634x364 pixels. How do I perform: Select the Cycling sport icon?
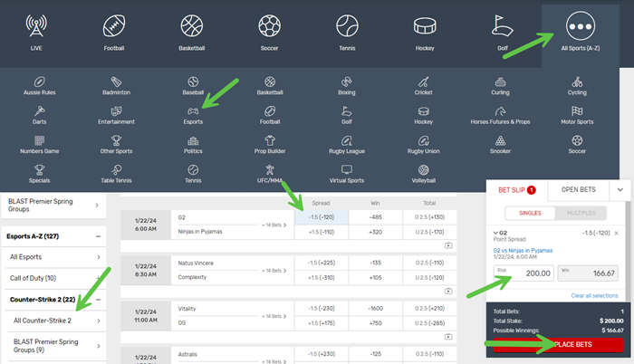[x=577, y=81]
